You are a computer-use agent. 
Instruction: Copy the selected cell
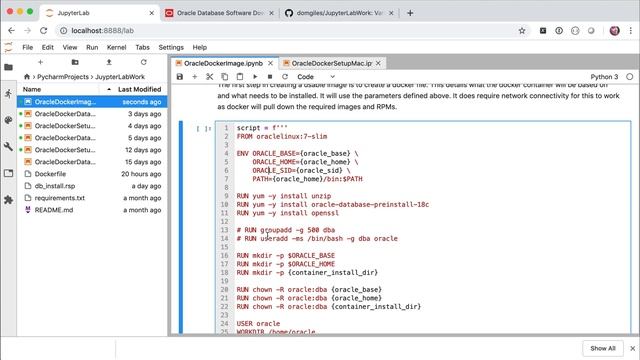click(224, 77)
